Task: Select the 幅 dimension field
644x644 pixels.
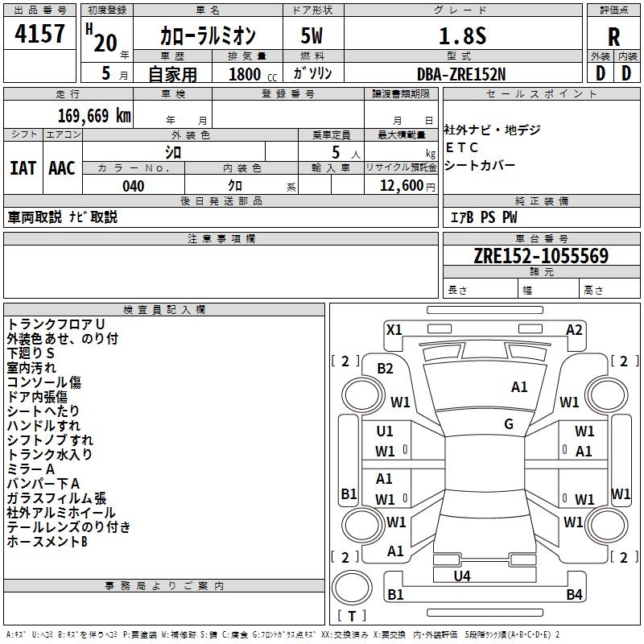Action: pos(548,288)
